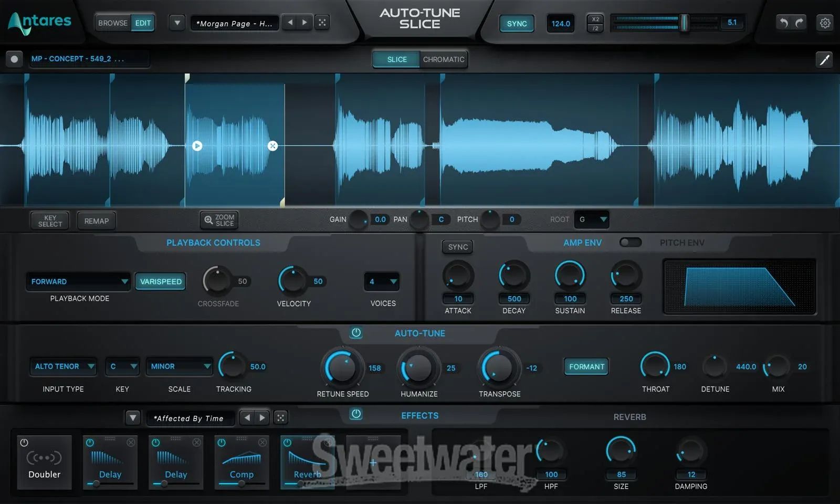Randomize preset with top dice icon

(x=322, y=23)
